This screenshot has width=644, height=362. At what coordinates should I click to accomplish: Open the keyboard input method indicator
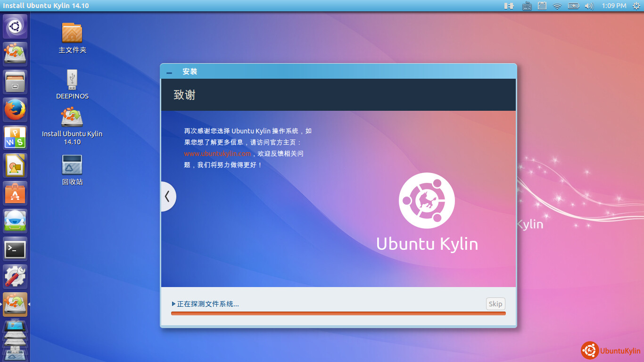pyautogui.click(x=527, y=6)
